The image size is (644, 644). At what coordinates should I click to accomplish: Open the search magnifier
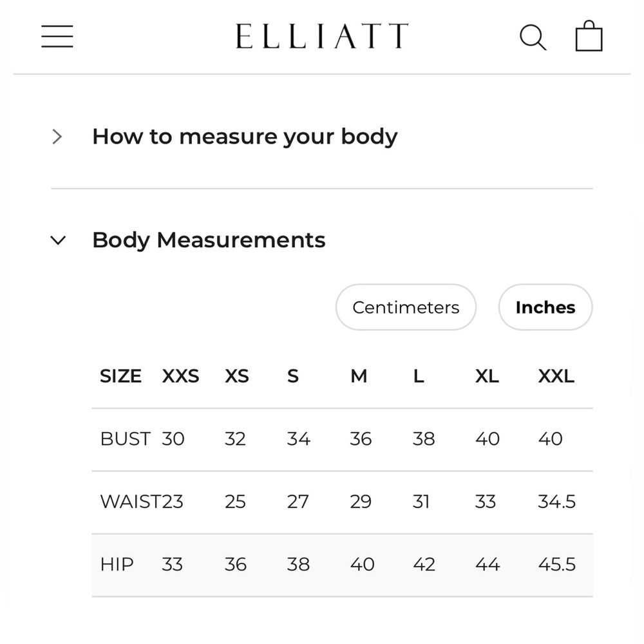coord(533,37)
